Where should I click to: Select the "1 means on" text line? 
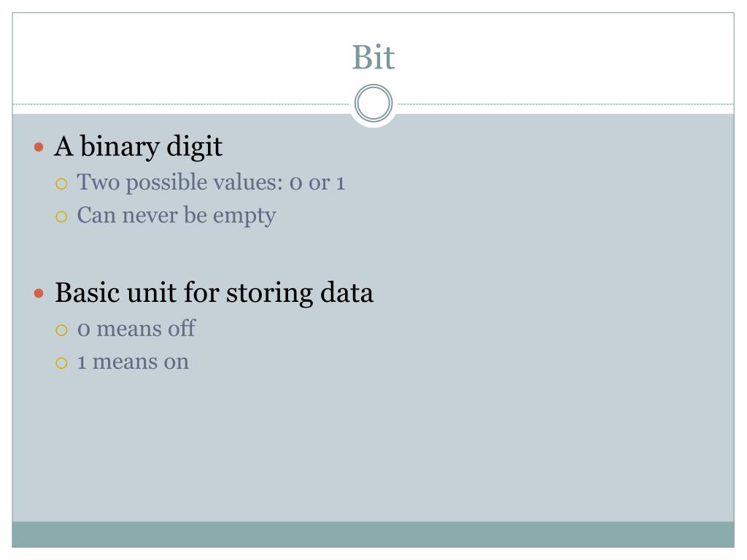pyautogui.click(x=133, y=362)
